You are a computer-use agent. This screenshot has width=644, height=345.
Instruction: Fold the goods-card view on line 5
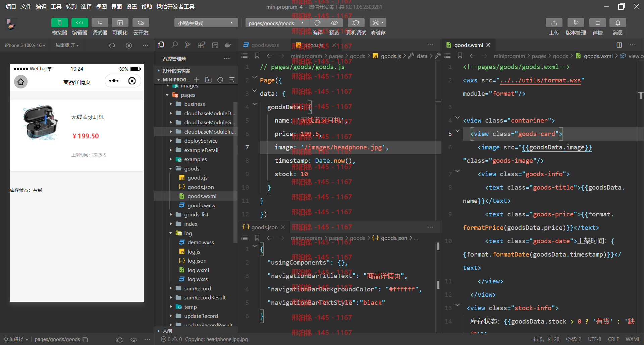click(x=457, y=131)
